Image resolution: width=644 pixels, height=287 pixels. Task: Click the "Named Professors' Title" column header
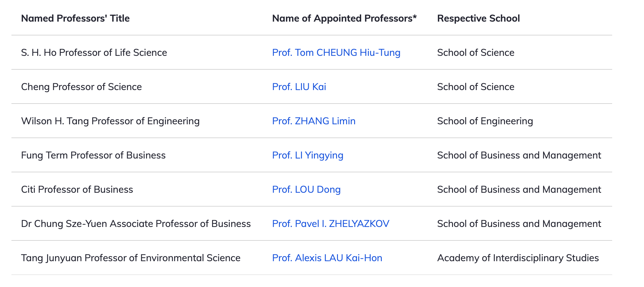pos(75,18)
